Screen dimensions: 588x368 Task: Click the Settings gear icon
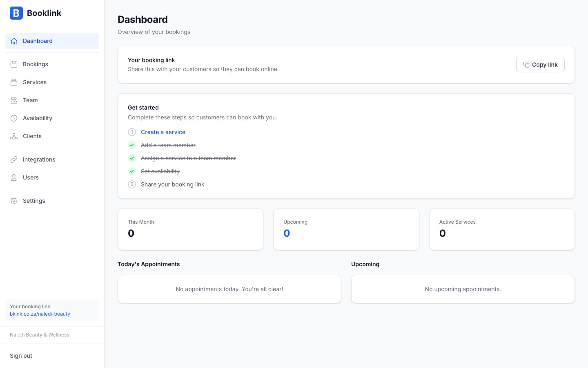(x=14, y=201)
